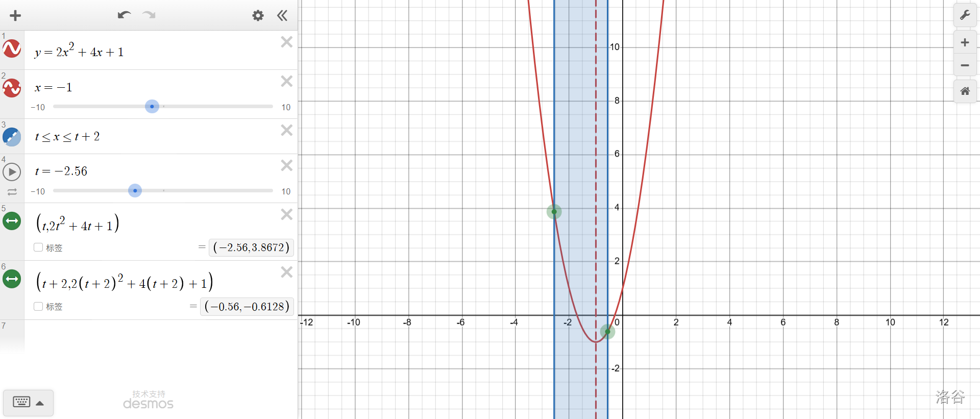
Task: Click the add expression plus icon
Action: (x=15, y=16)
